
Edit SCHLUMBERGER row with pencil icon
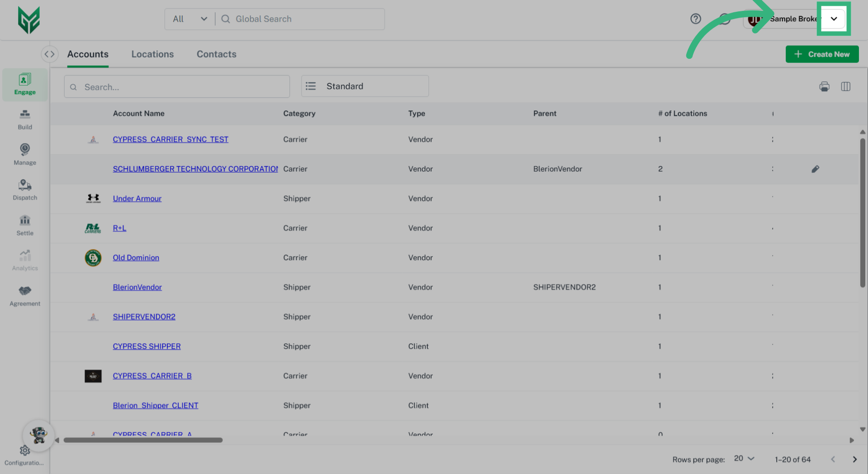pyautogui.click(x=815, y=169)
